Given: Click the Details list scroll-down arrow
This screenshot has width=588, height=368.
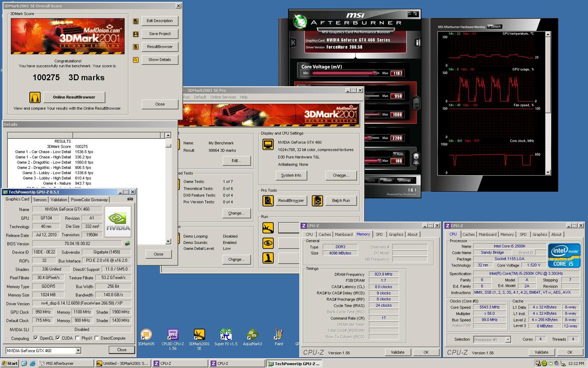Looking at the screenshot, I should click(x=168, y=241).
